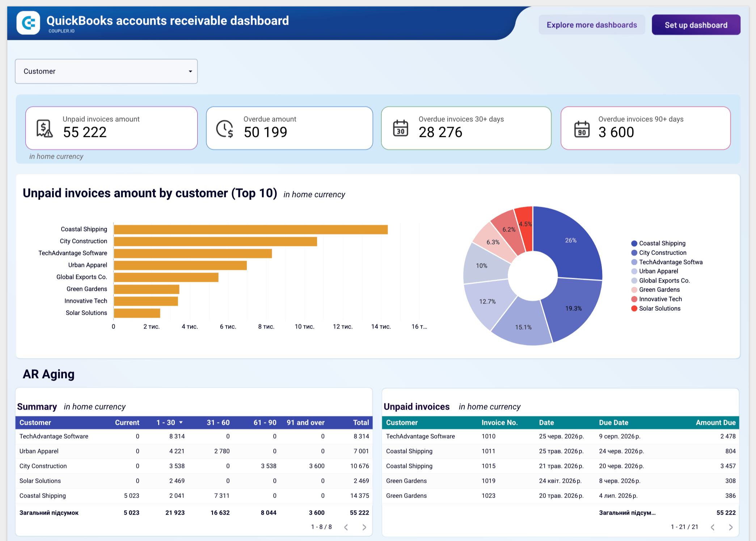Viewport: 756px width, 541px height.
Task: Click the 12.7% donut chart slice
Action: point(487,302)
